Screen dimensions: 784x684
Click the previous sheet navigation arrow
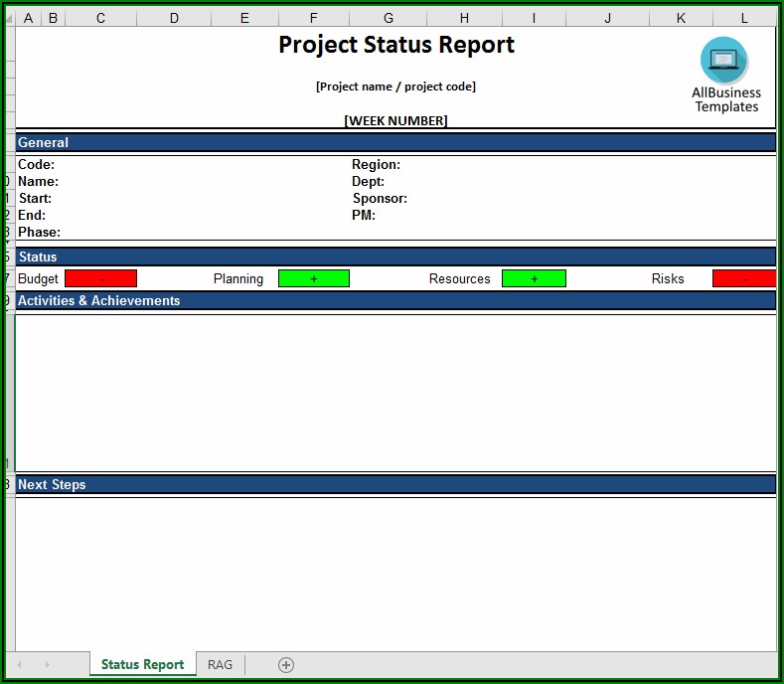(x=19, y=664)
